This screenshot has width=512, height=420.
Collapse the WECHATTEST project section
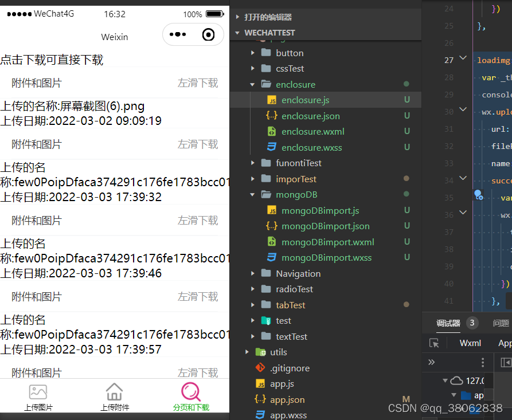(x=237, y=33)
